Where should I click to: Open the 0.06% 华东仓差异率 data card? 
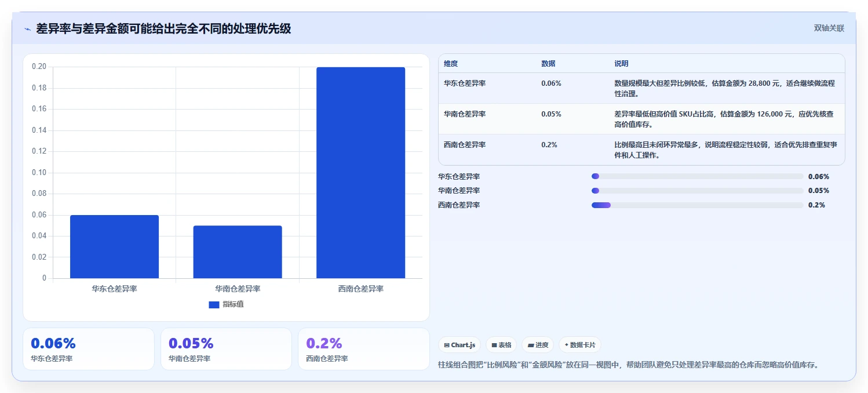[89, 349]
